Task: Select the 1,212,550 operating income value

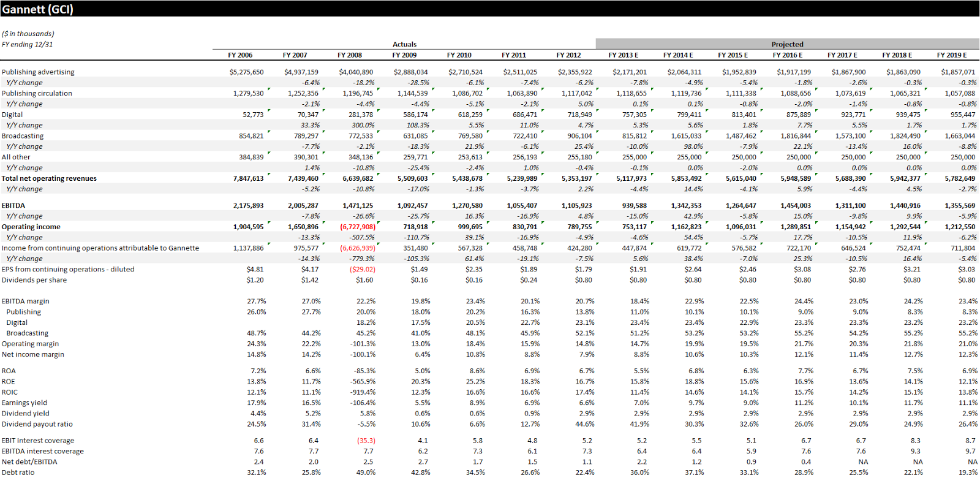Action: 960,227
